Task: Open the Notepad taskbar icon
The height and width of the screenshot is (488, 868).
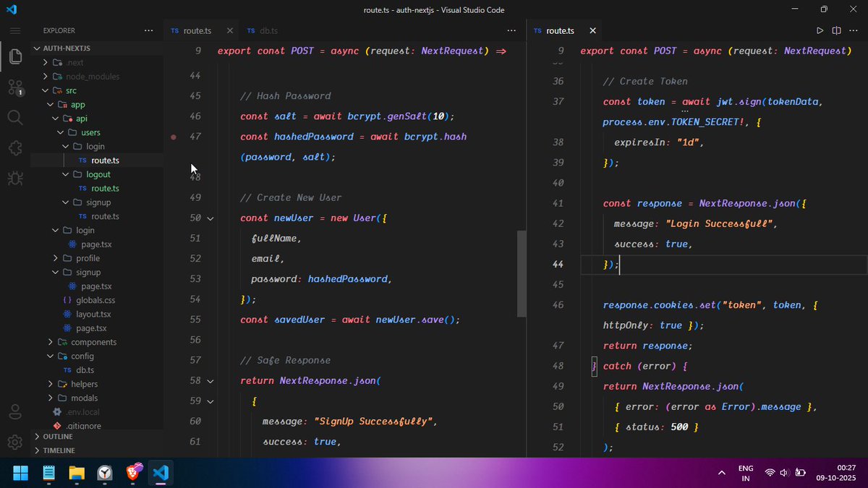Action: pos(48,474)
